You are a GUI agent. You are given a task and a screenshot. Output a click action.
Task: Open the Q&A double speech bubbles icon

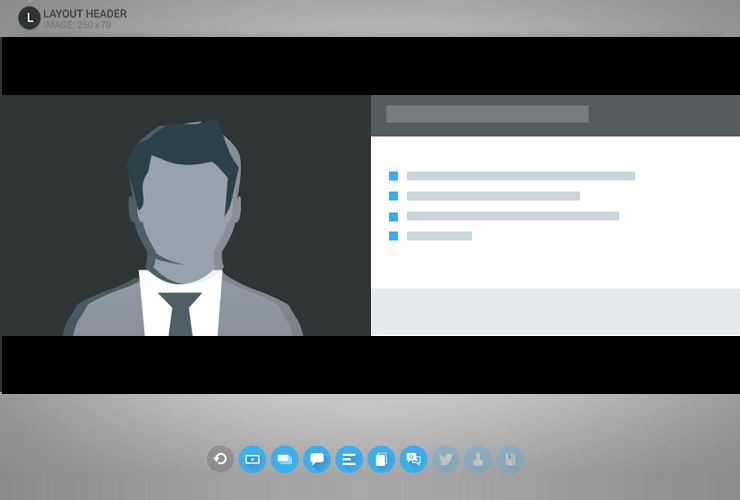pyautogui.click(x=413, y=459)
